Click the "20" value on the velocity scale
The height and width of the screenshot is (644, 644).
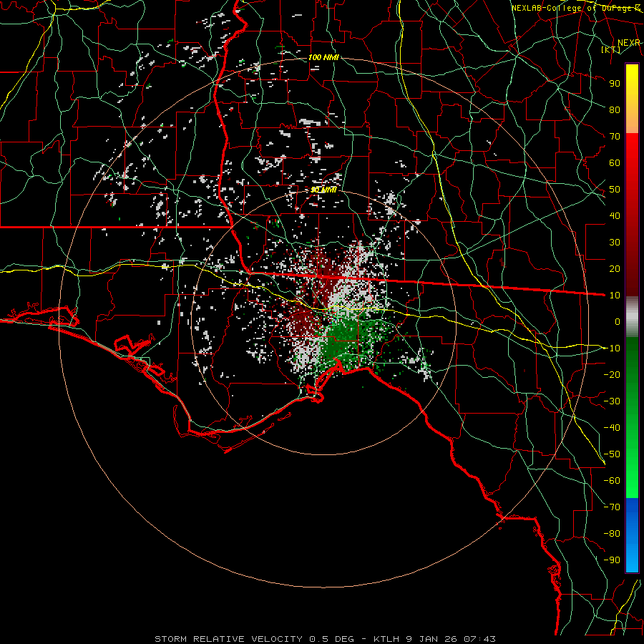[615, 268]
